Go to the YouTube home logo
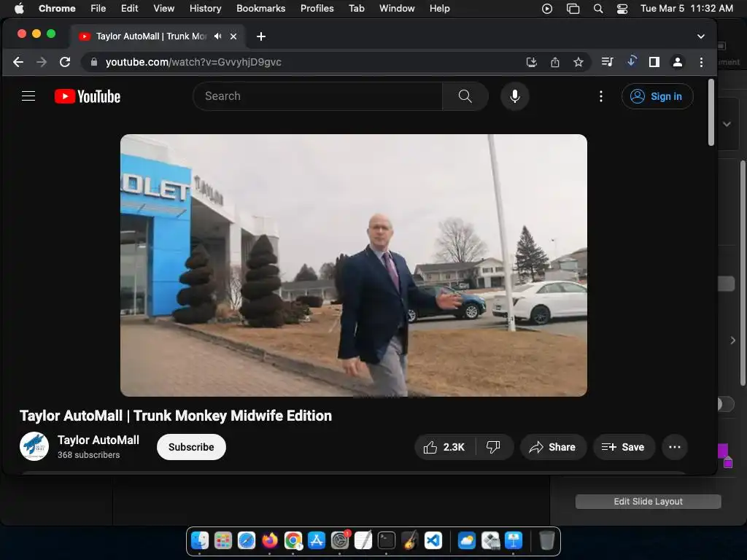 pos(88,96)
